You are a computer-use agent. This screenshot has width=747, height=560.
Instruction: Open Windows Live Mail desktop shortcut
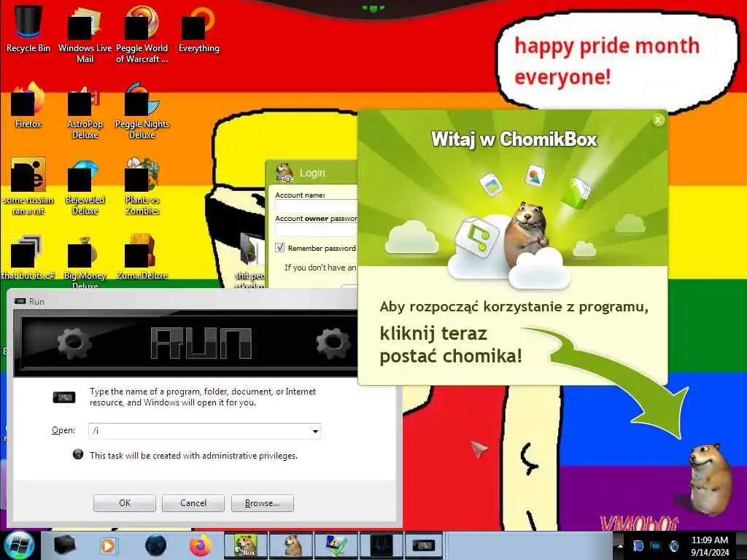[85, 34]
